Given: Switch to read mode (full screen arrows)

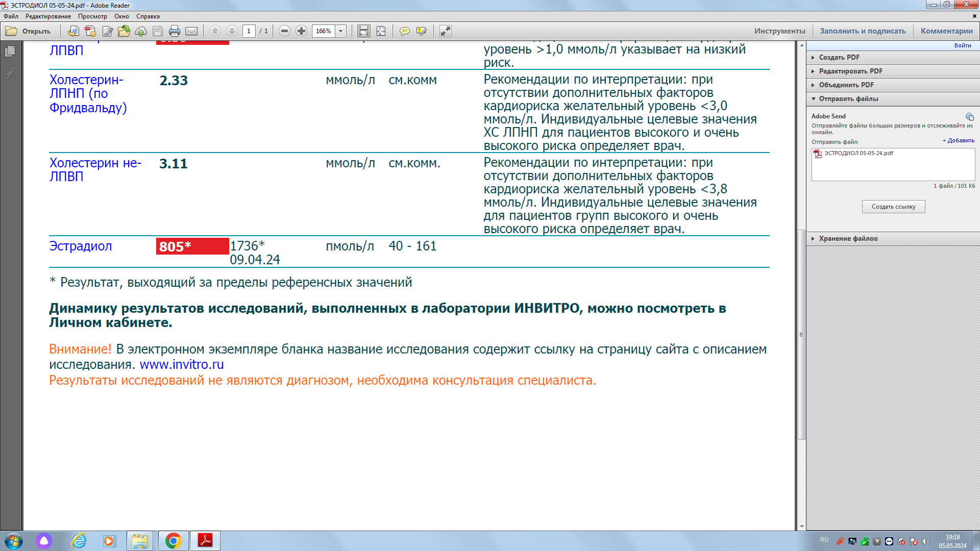Looking at the screenshot, I should (x=445, y=31).
